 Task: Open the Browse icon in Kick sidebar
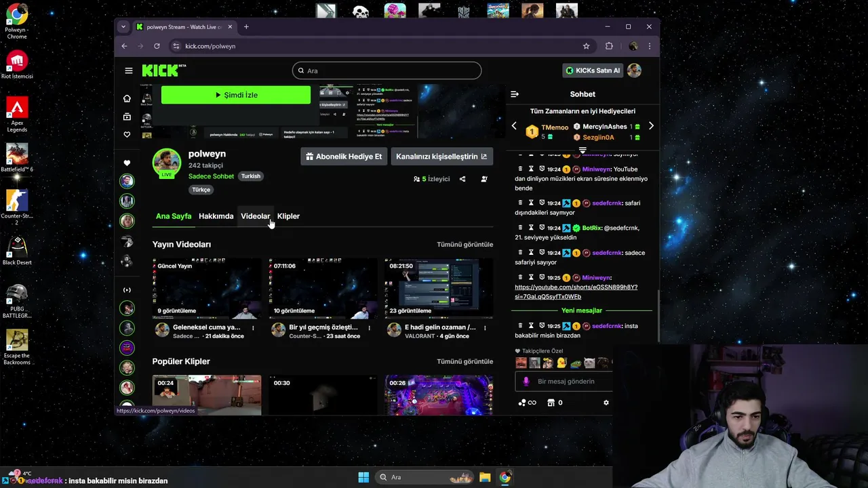point(127,117)
